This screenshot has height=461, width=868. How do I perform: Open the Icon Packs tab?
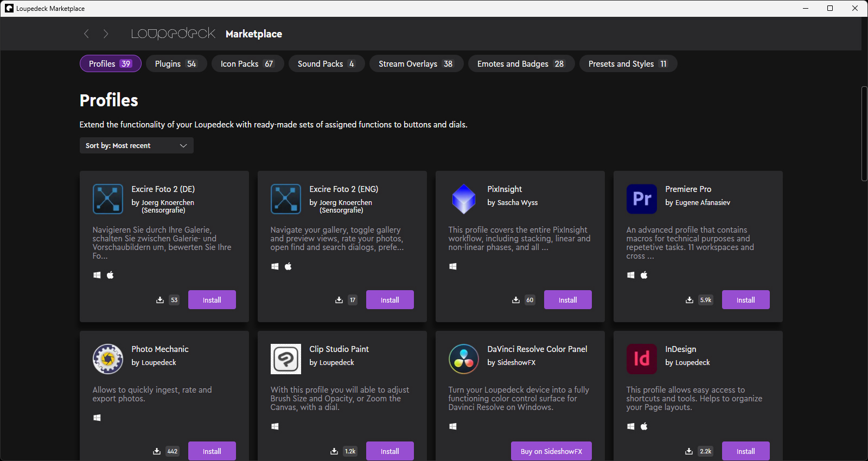click(247, 64)
